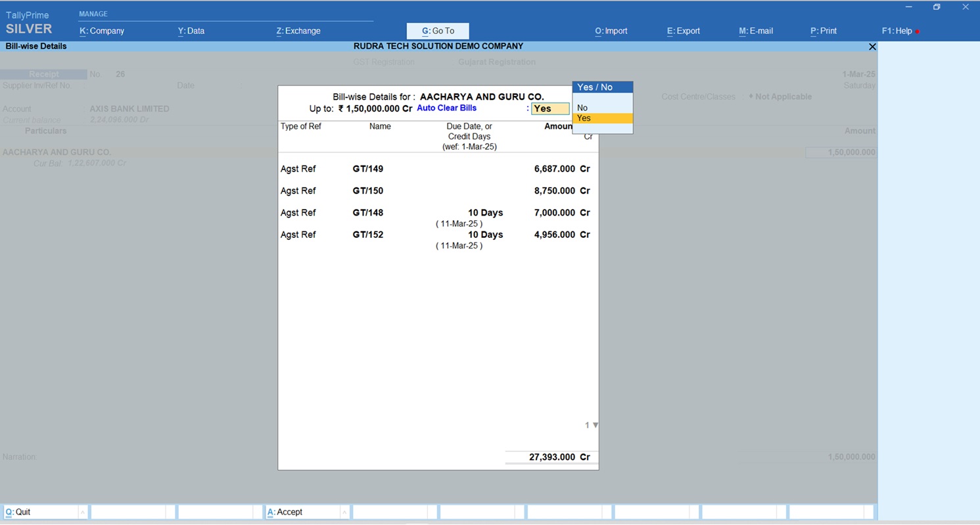Expand the arrow beside Q: Quit

82,512
